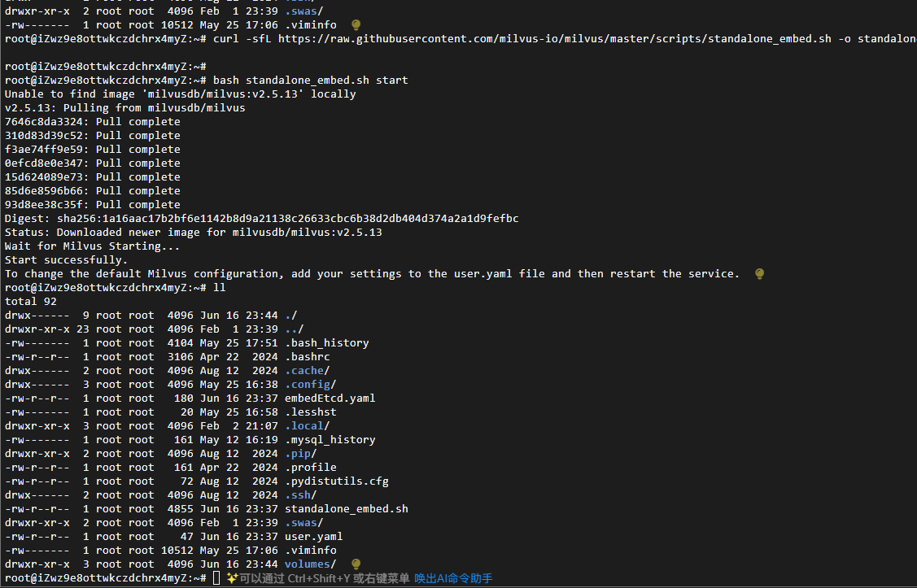Click the sha256 Digest value

pyautogui.click(x=288, y=219)
